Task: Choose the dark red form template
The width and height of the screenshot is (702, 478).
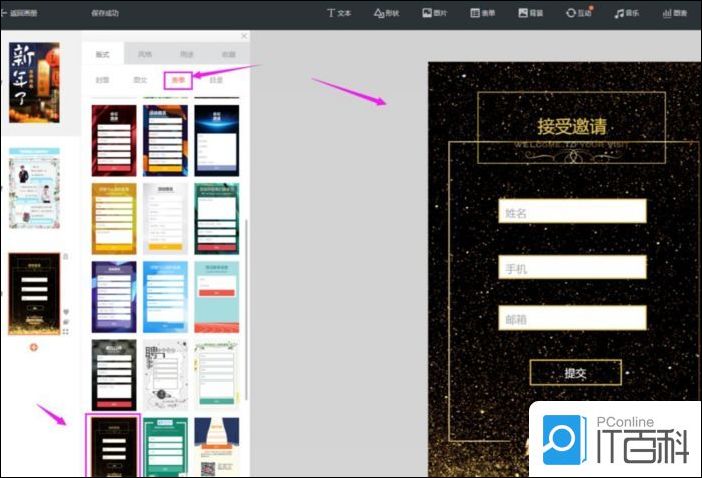Action: tap(114, 141)
